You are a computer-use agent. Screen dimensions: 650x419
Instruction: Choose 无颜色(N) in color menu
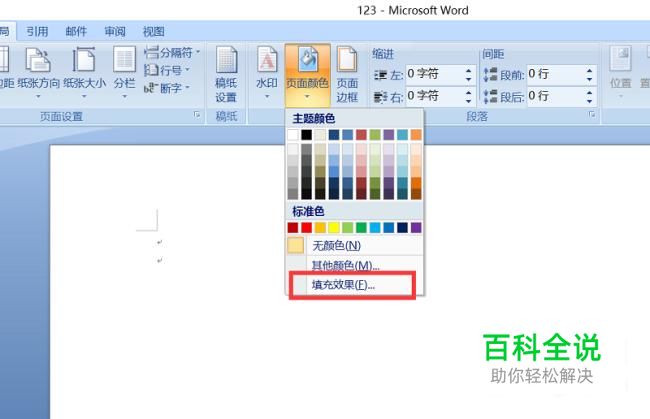(x=355, y=246)
